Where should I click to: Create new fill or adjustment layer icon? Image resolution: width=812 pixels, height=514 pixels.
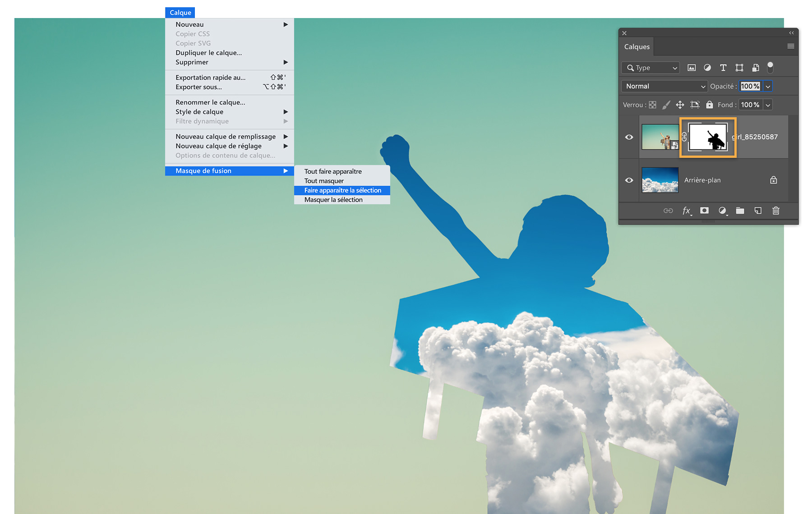722,211
